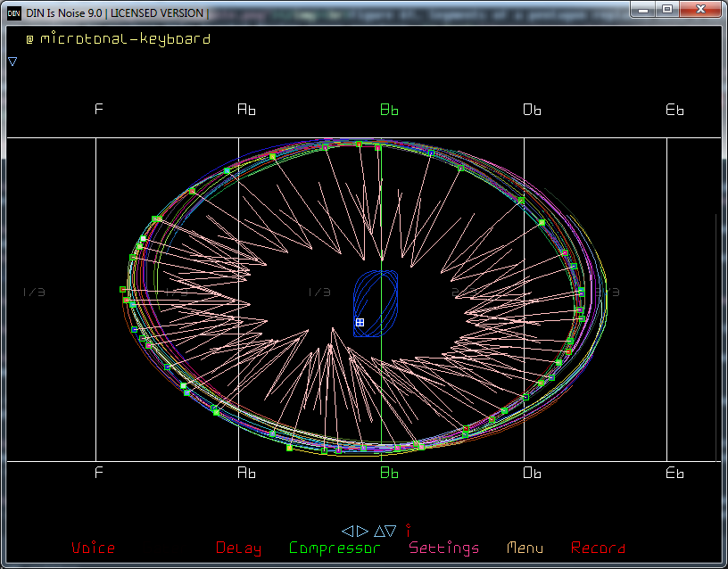The width and height of the screenshot is (728, 569).
Task: Toggle the Delay effect
Action: click(x=238, y=548)
